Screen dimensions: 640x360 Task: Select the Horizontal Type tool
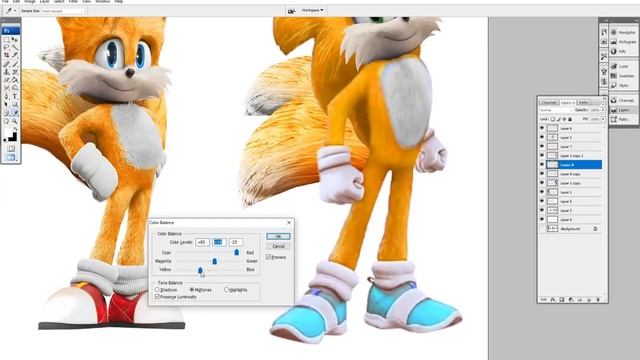point(15,96)
